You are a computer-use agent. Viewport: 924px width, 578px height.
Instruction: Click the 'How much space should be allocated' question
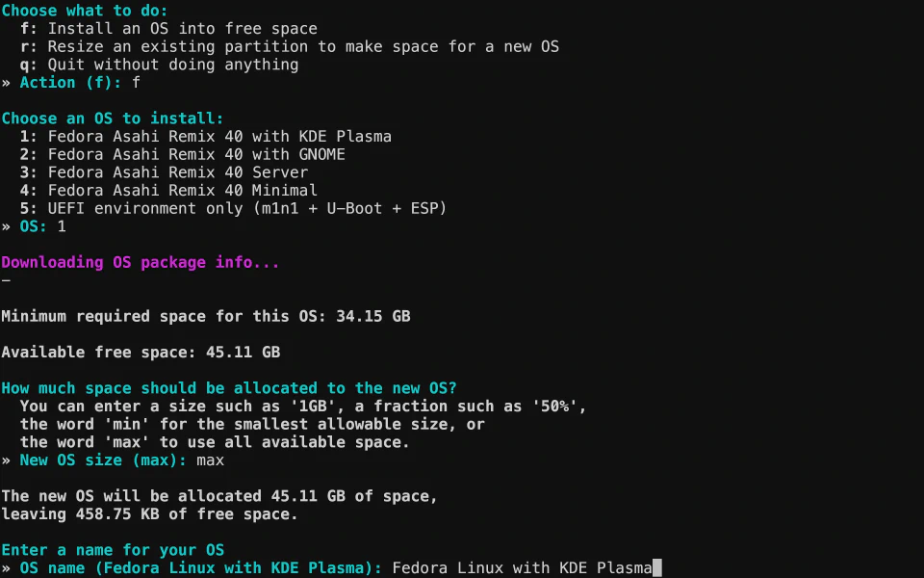[x=229, y=388]
